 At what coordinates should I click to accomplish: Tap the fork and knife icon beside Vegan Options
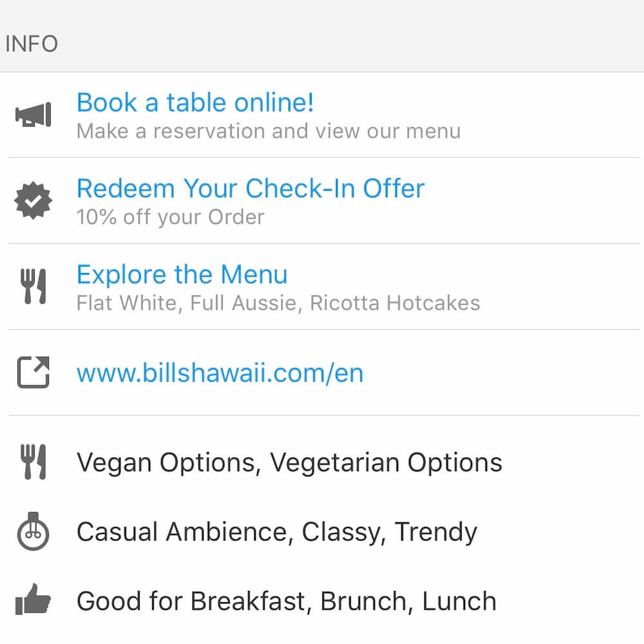click(33, 462)
